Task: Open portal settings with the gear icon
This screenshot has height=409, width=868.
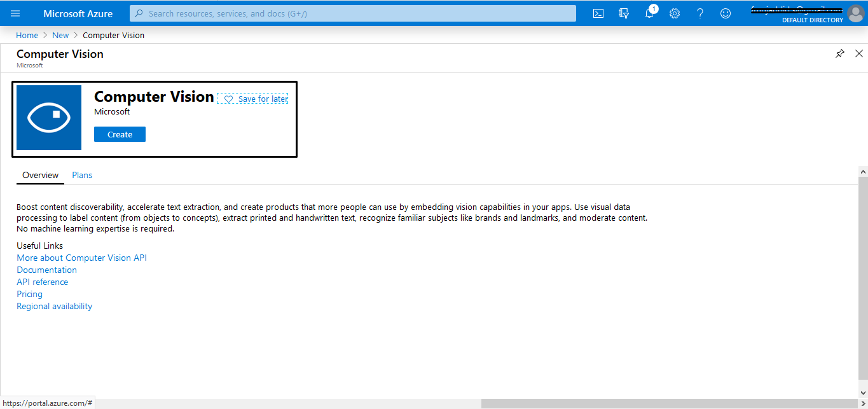Action: pyautogui.click(x=675, y=13)
